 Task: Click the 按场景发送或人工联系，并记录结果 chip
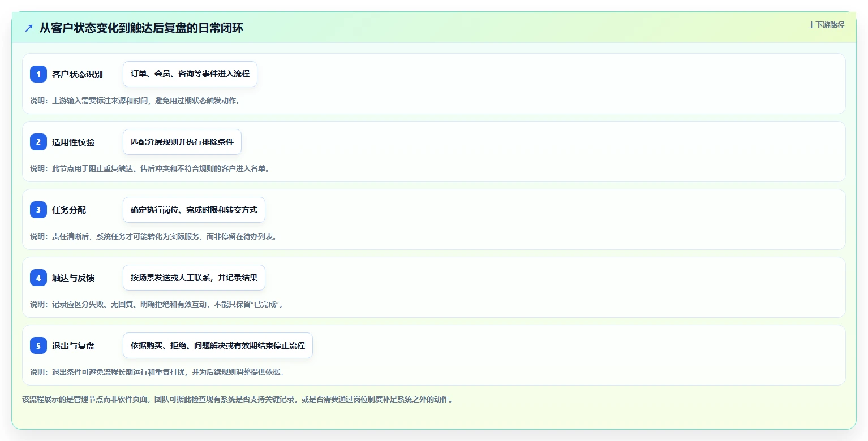(194, 278)
